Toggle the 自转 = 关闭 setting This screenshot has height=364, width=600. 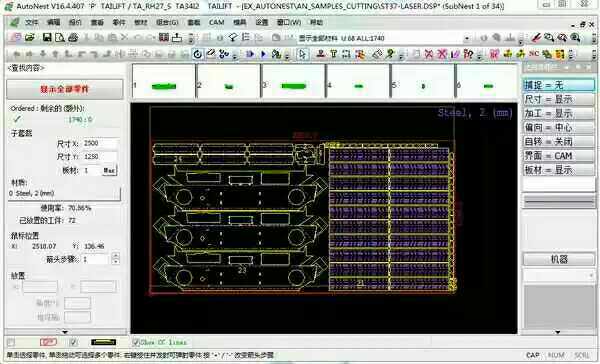(x=559, y=142)
